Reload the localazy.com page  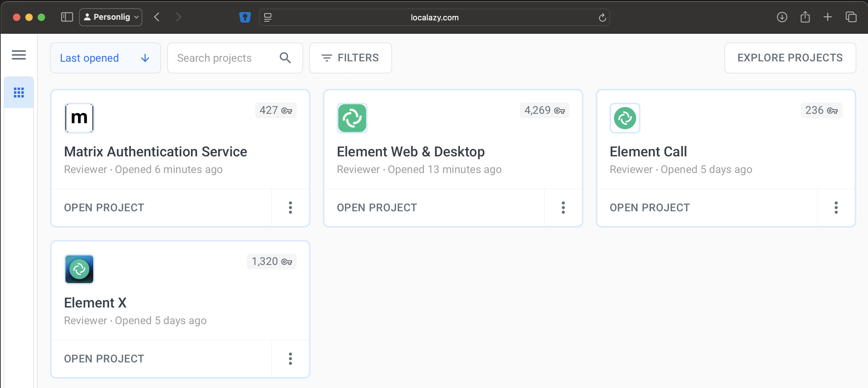(602, 18)
